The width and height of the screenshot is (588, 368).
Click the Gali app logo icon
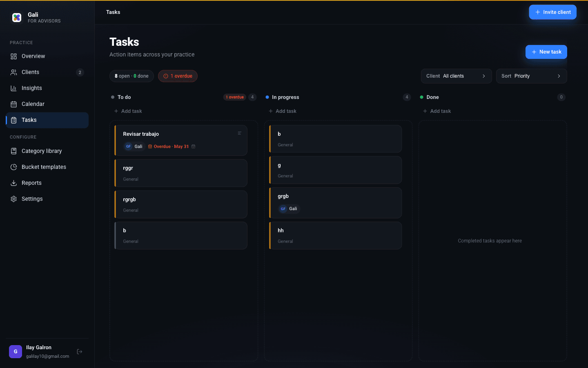[x=17, y=18]
